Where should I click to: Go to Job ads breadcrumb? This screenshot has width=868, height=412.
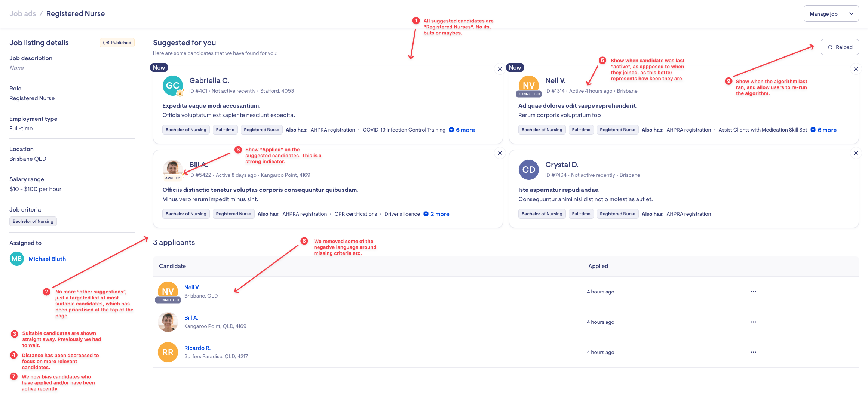(23, 14)
